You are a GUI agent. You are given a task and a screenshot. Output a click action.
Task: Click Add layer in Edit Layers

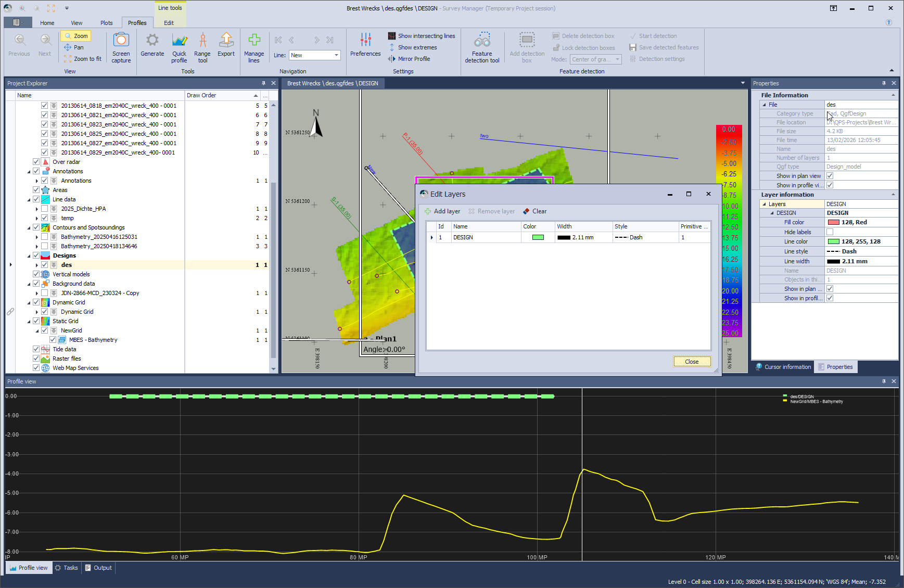tap(442, 211)
